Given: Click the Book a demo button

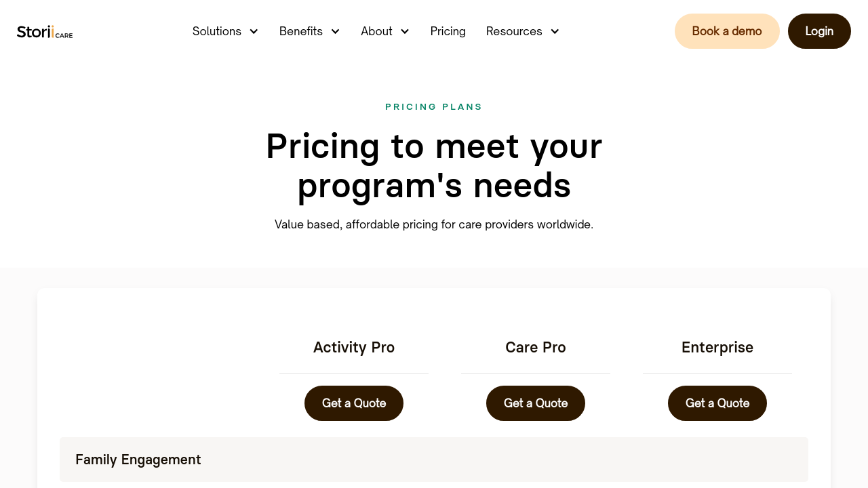Looking at the screenshot, I should point(727,31).
